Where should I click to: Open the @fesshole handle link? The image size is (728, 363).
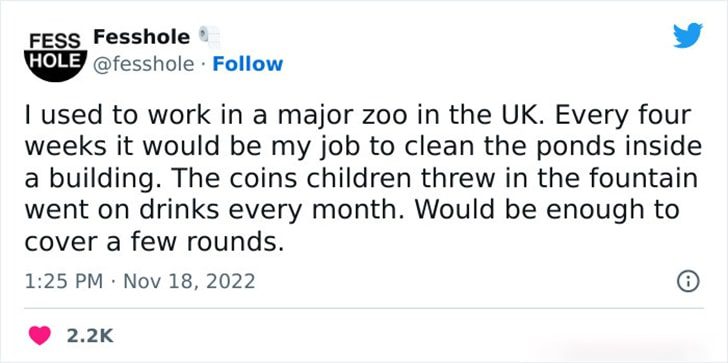point(143,65)
